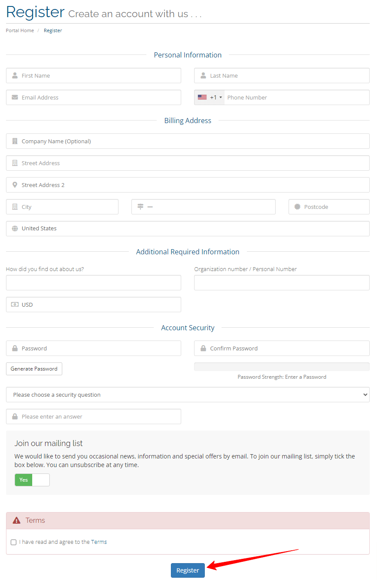Open the Terms link
Viewport: 377px width, 588px height.
100,542
